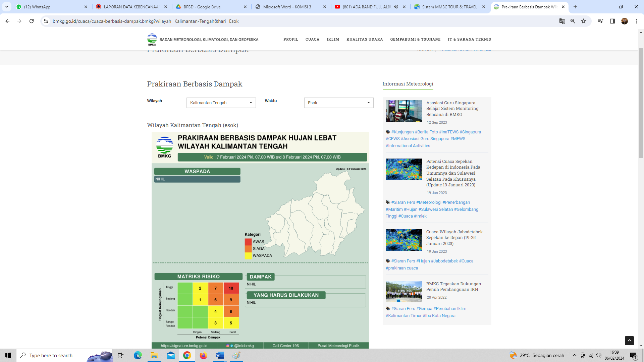Close the BPBD Google Drive tab
Image resolution: width=644 pixels, height=362 pixels.
[x=245, y=7]
